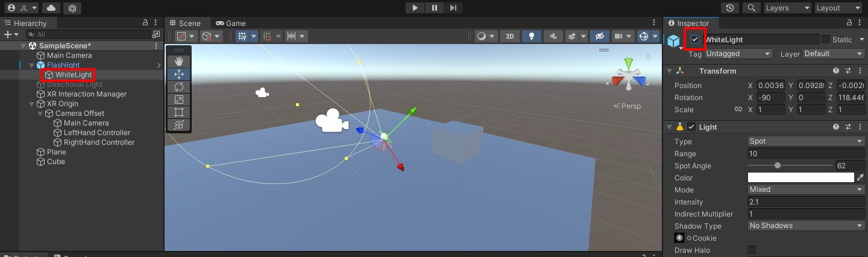This screenshot has width=868, height=257.
Task: Click the Play button
Action: 415,8
